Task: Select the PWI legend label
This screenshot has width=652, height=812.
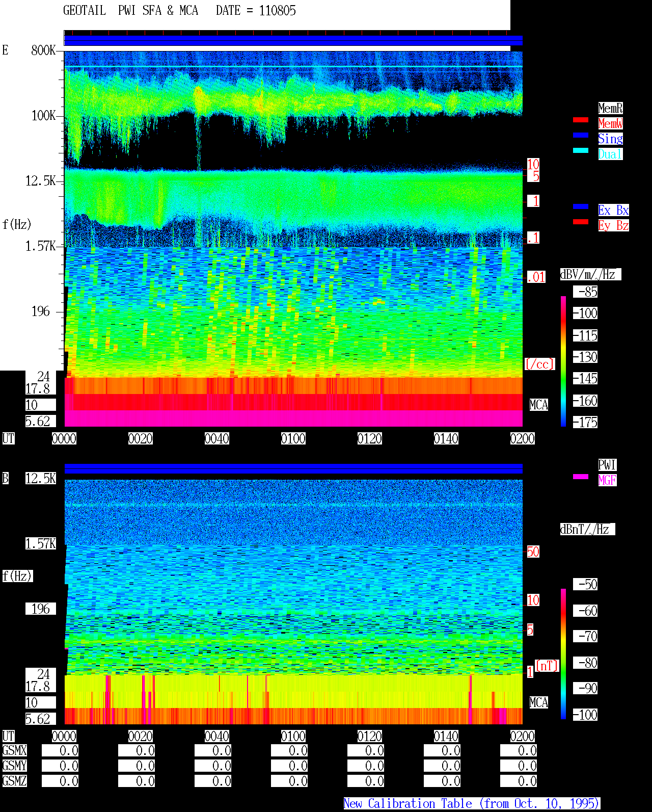Action: [607, 465]
